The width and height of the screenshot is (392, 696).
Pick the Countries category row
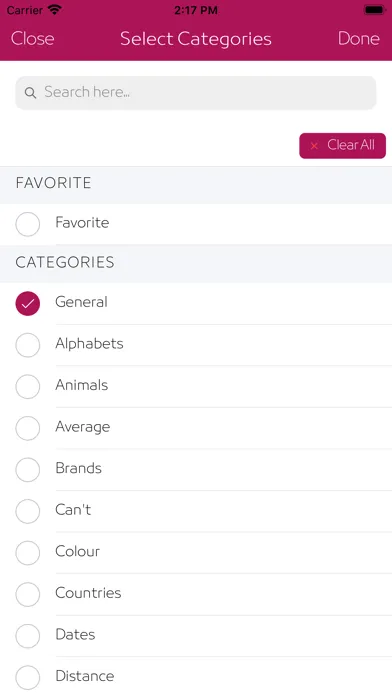click(196, 594)
